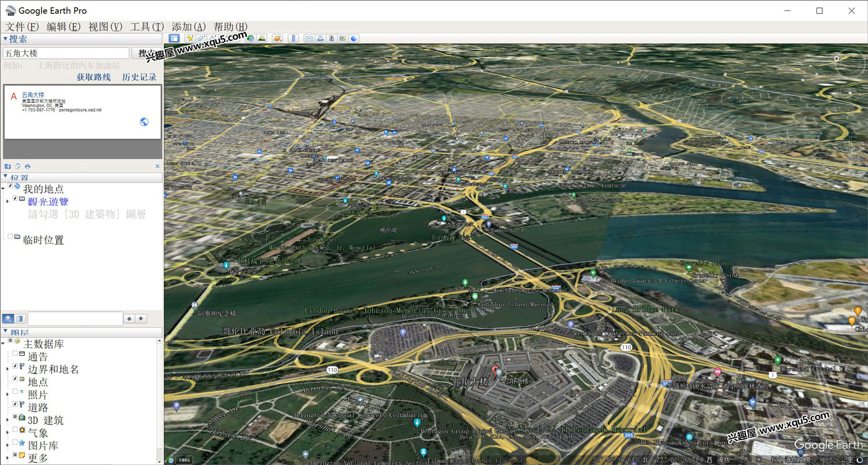Click the copy icon below search results

pyautogui.click(x=17, y=167)
